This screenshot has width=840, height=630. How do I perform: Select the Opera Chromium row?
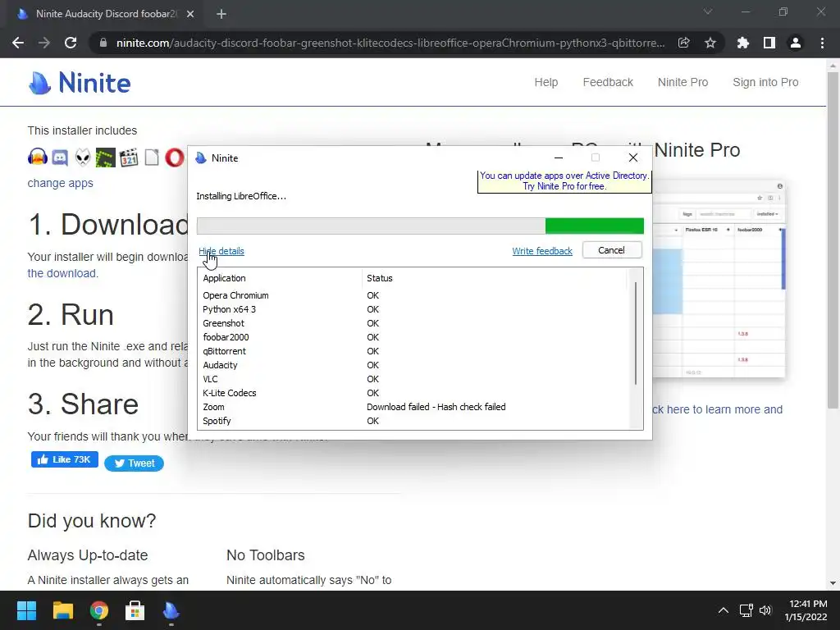click(413, 295)
